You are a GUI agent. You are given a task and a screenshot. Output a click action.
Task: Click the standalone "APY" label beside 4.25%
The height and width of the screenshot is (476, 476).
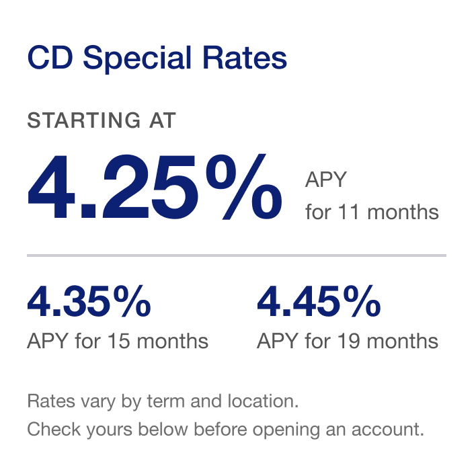[x=326, y=180]
